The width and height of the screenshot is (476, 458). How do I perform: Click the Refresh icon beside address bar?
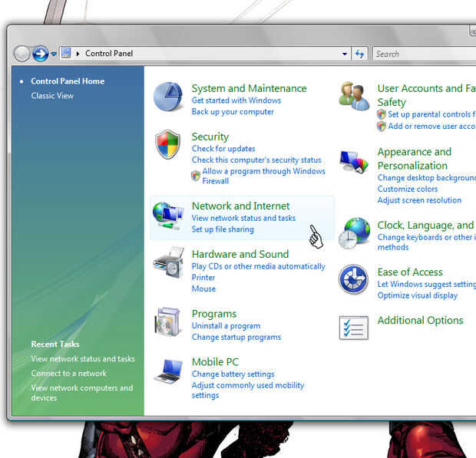(360, 54)
